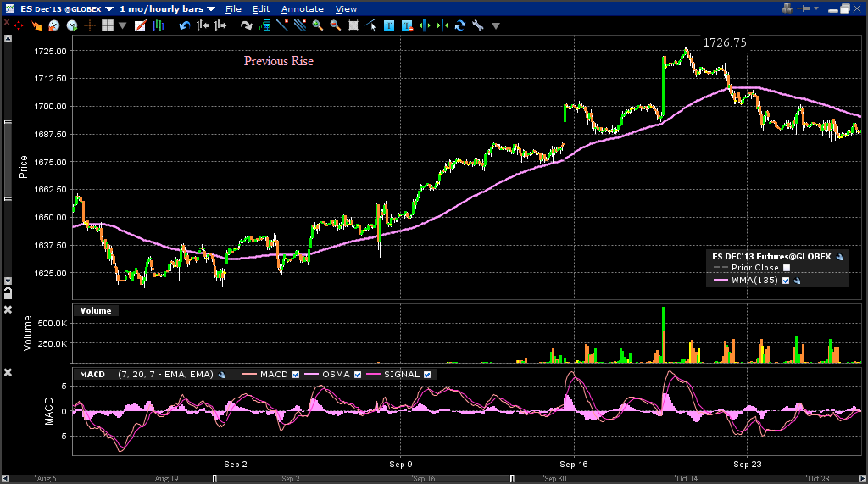
Task: Click the Volume panel label
Action: click(x=96, y=311)
